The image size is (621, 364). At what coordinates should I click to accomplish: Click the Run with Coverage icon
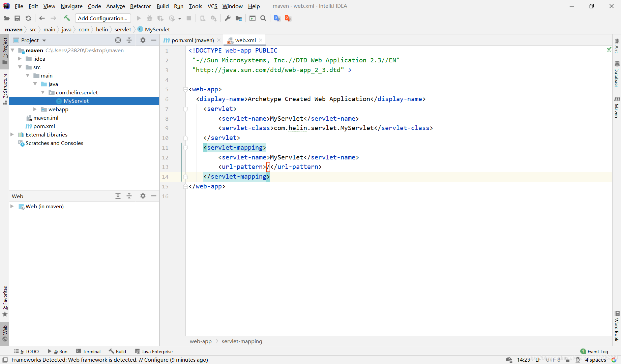(x=160, y=18)
